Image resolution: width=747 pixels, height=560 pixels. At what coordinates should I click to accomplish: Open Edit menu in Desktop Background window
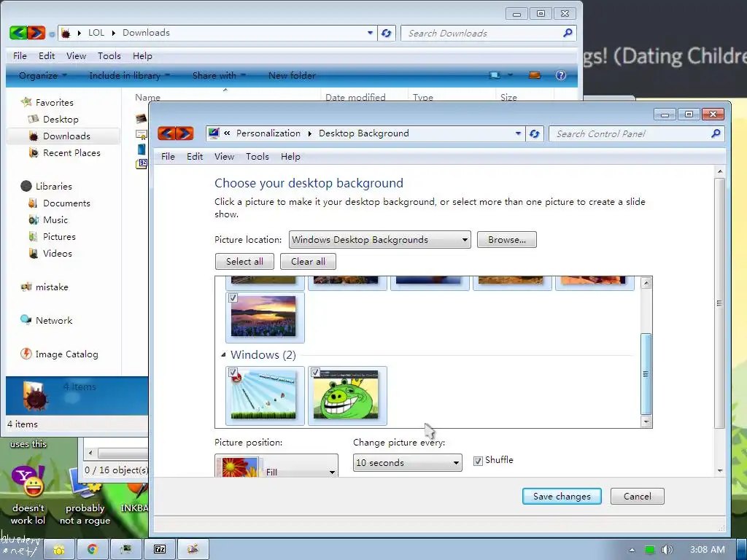(194, 157)
